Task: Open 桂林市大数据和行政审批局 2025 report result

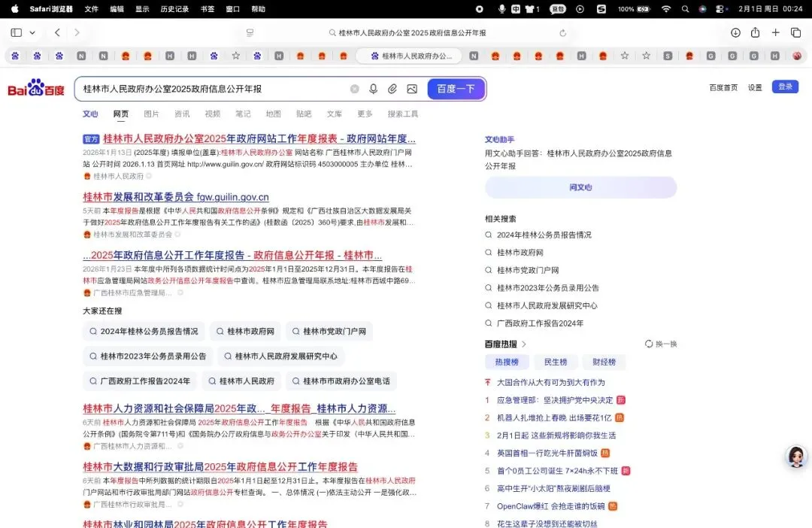Action: [220, 467]
